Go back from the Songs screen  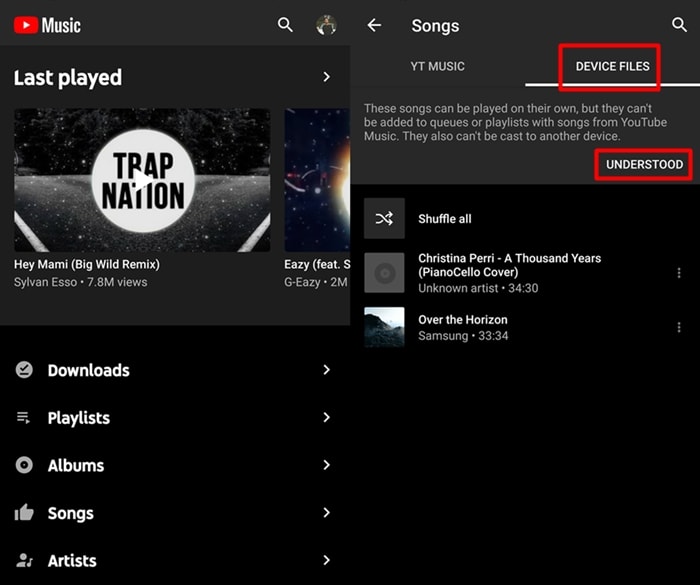tap(374, 25)
